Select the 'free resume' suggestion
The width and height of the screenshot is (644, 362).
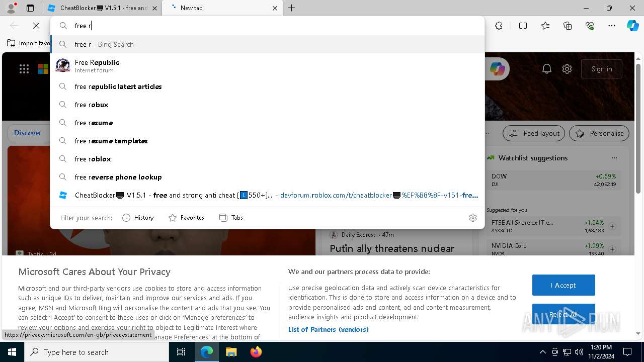pos(267,123)
